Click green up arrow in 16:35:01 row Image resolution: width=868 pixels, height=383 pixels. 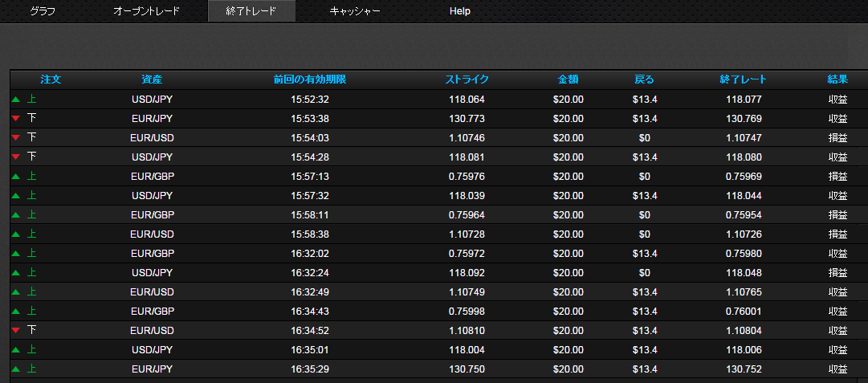pos(16,350)
